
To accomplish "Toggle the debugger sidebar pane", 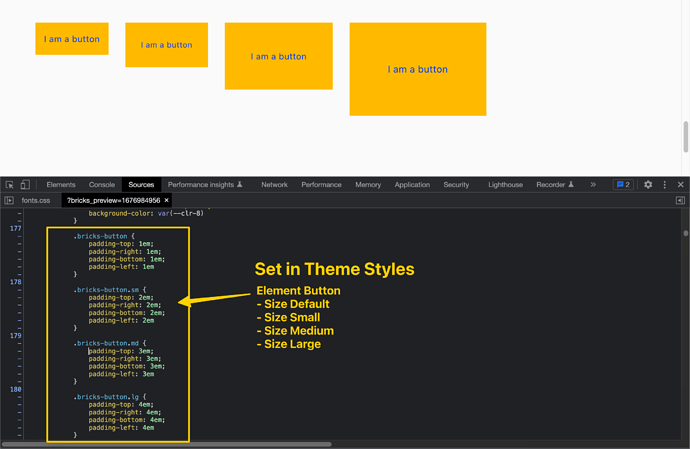I will click(680, 200).
